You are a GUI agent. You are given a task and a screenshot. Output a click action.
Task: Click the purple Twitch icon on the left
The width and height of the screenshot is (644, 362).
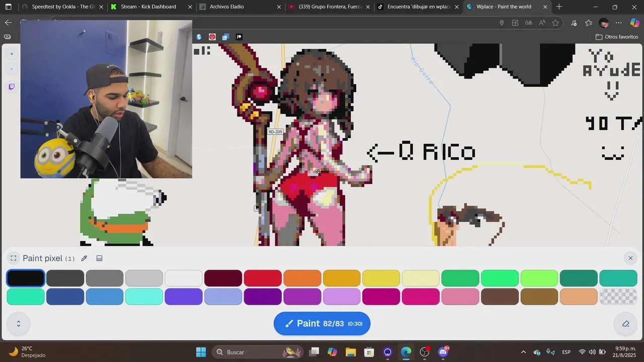click(x=12, y=86)
